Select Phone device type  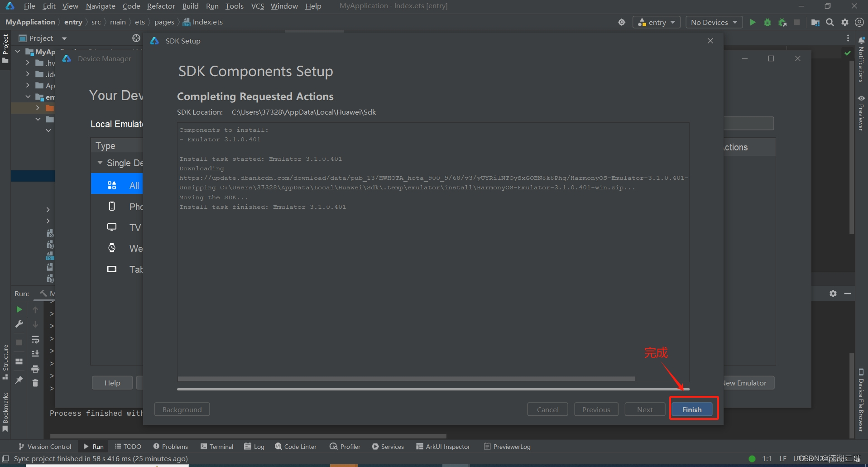(117, 207)
